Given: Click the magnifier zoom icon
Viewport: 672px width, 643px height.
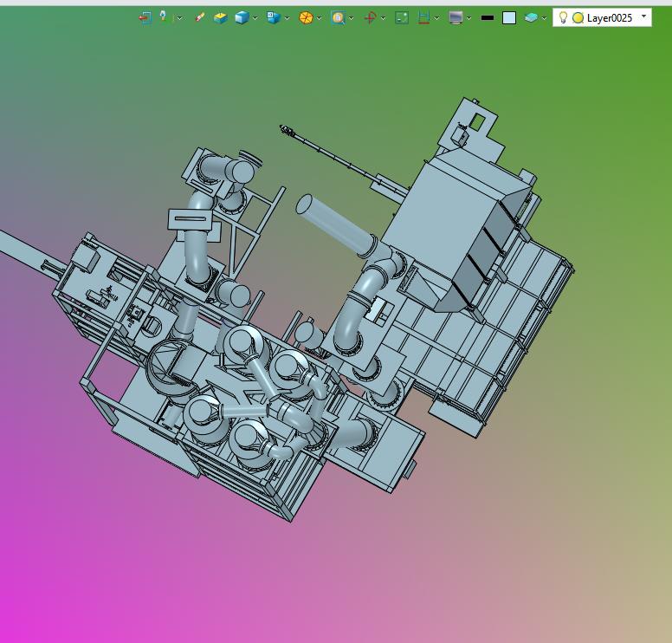Looking at the screenshot, I should click(x=338, y=17).
